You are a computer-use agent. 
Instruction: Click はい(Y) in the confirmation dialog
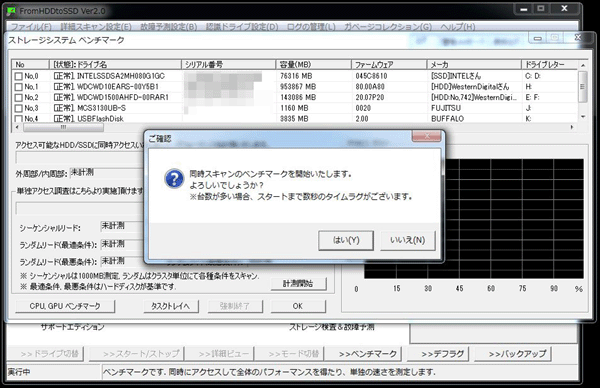point(346,240)
